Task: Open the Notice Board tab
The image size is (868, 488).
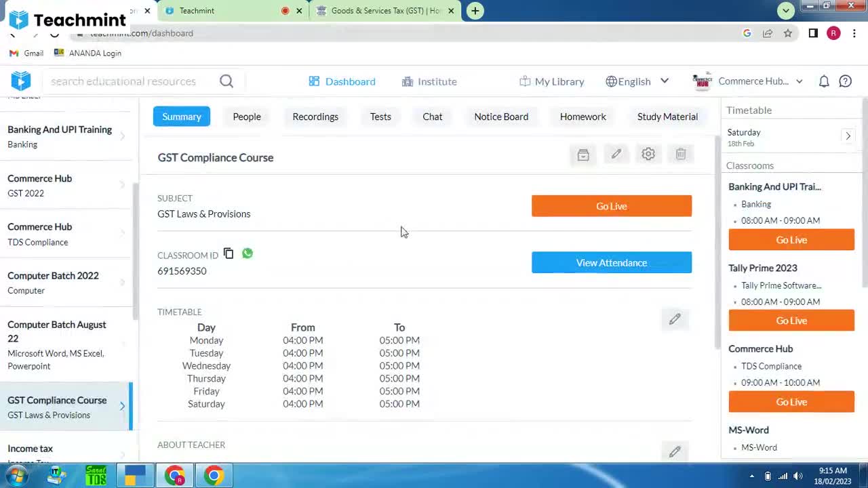Action: click(501, 117)
